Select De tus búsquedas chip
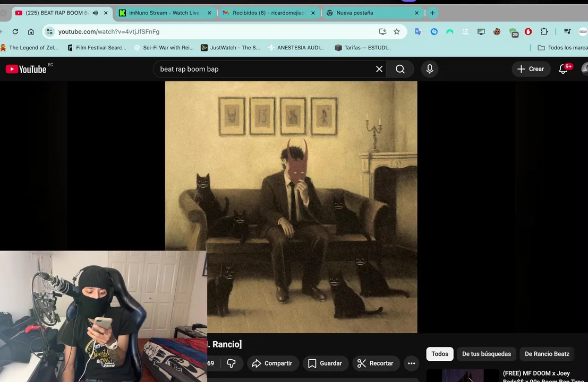The width and height of the screenshot is (588, 382). 487,354
